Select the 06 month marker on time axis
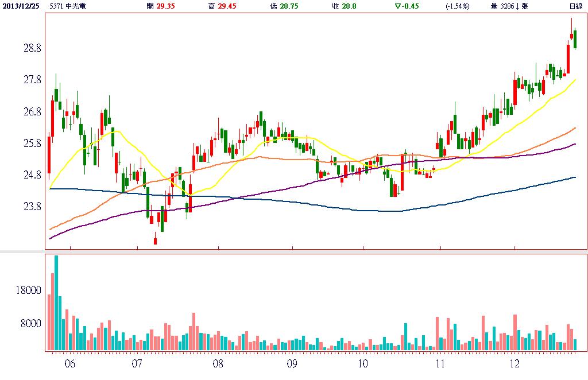 click(69, 364)
